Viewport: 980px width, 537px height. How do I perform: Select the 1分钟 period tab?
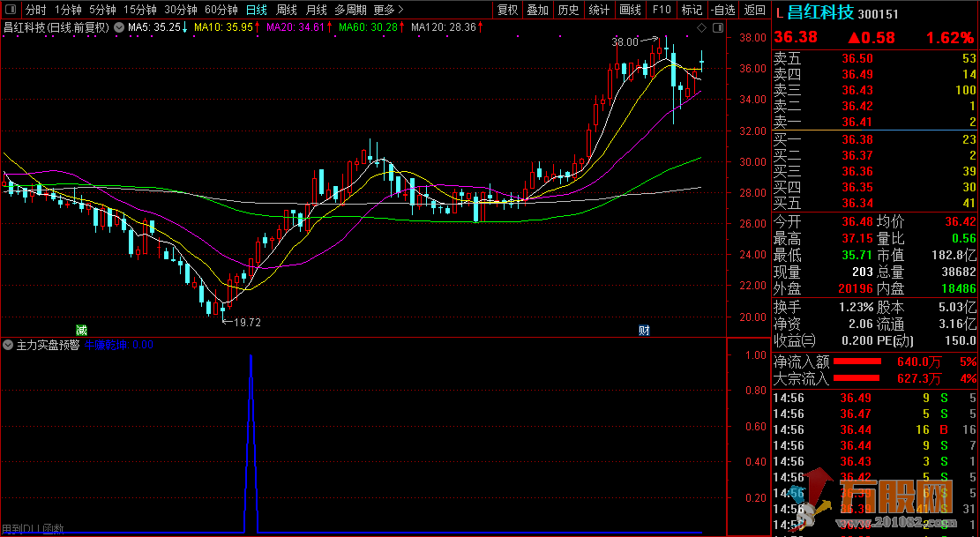pyautogui.click(x=68, y=10)
